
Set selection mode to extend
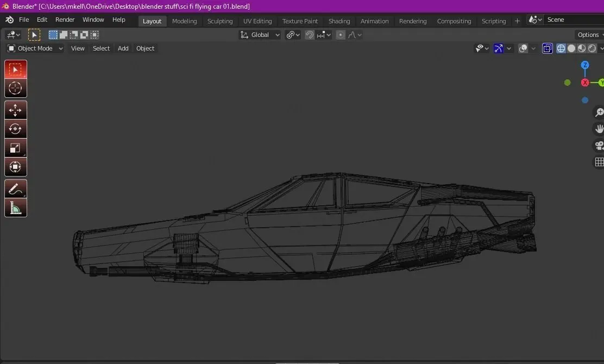point(64,35)
